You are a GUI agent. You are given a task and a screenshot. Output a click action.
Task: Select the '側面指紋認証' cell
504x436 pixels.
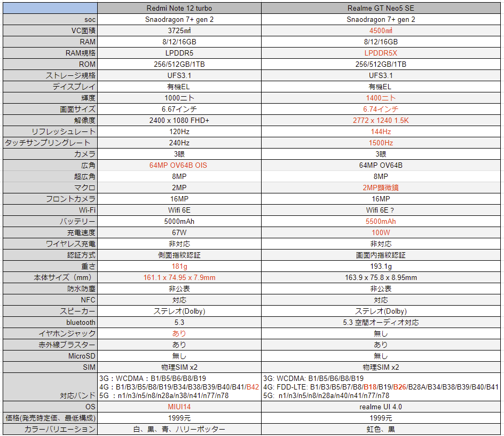point(179,255)
